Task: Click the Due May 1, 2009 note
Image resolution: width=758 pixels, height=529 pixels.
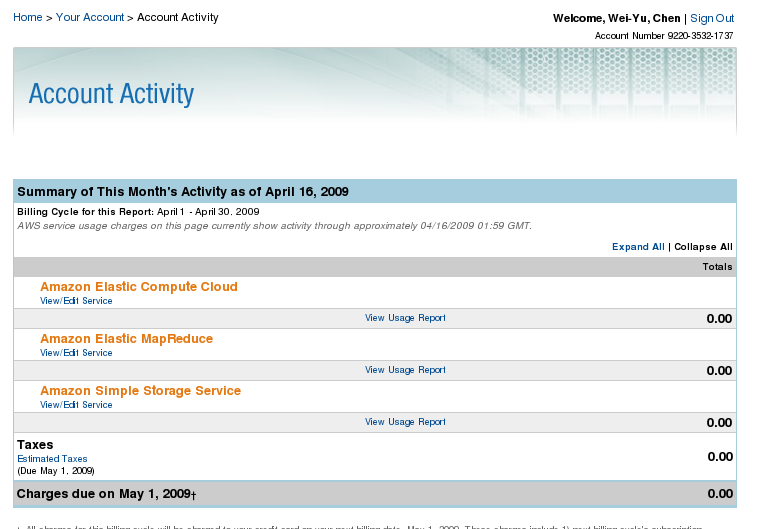Action: point(56,471)
